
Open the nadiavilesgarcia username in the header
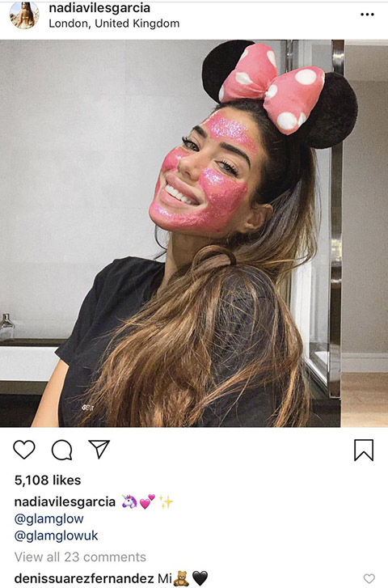coord(99,8)
